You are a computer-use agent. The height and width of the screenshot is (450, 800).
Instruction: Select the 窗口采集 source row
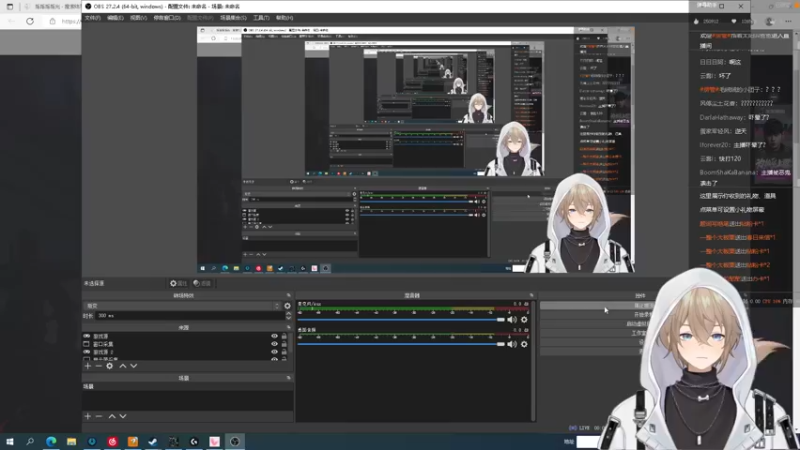185,344
